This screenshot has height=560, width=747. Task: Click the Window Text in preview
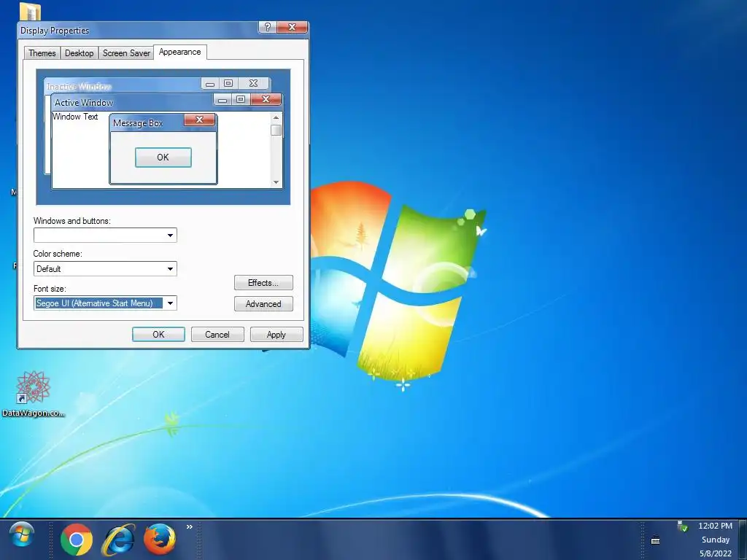point(75,117)
